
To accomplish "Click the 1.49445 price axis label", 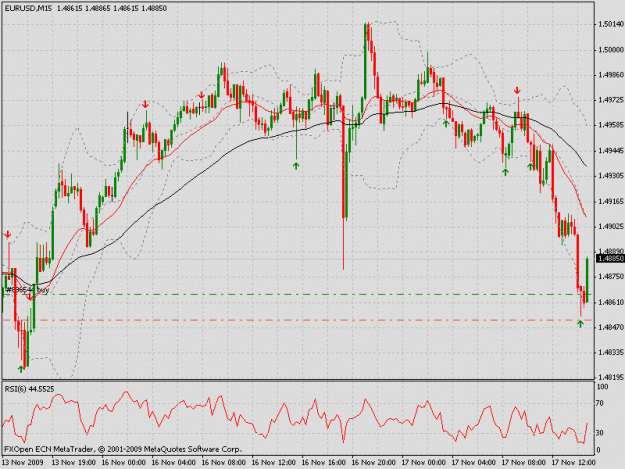I will (x=610, y=151).
